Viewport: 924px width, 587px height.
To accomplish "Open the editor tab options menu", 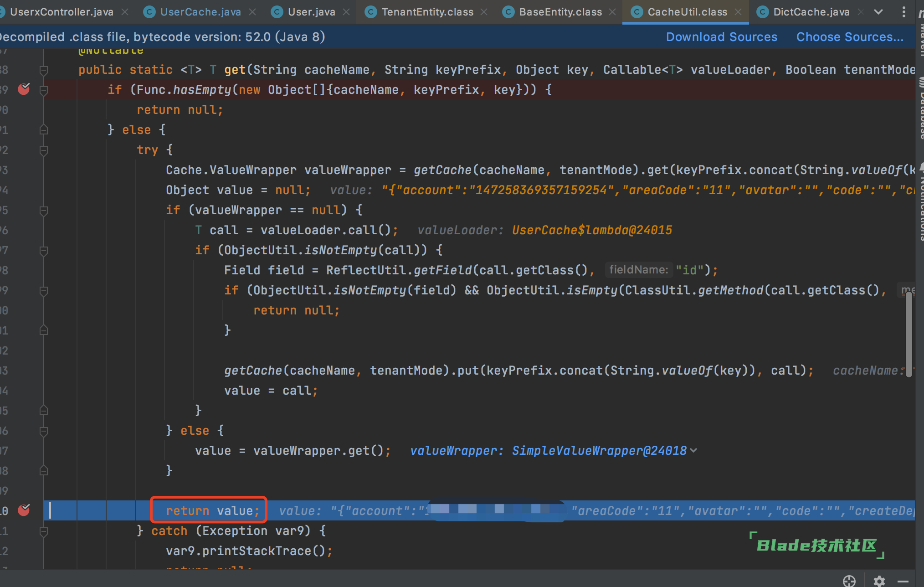I will point(904,12).
